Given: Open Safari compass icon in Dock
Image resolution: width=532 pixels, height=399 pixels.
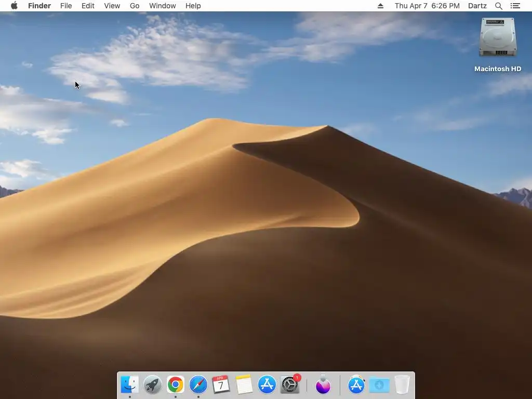Looking at the screenshot, I should click(198, 384).
